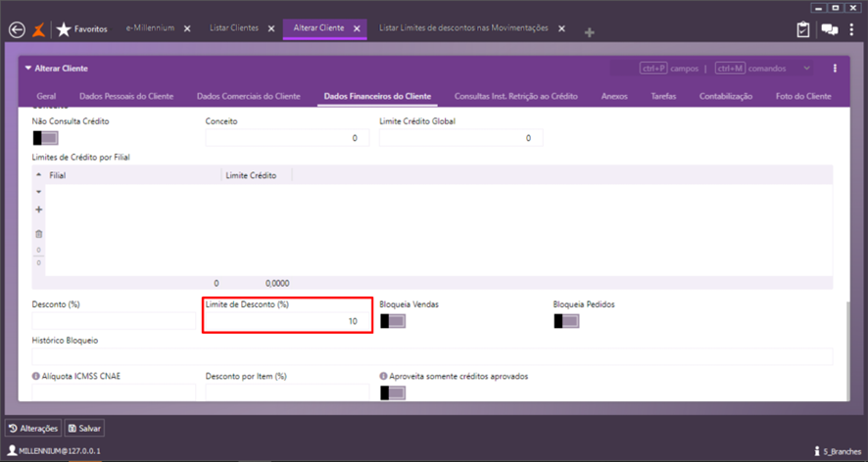
Task: Click ctrl+M comandos shortcut
Action: tap(750, 69)
